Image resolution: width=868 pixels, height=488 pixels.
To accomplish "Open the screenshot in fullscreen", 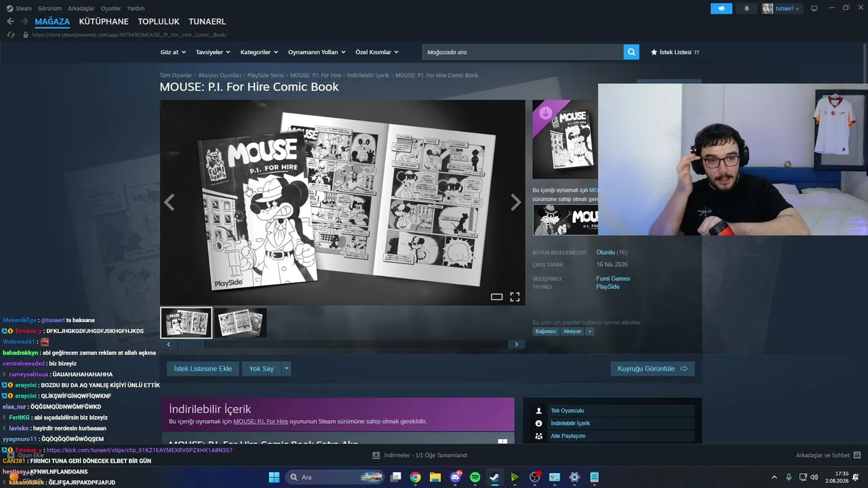I will tap(515, 297).
